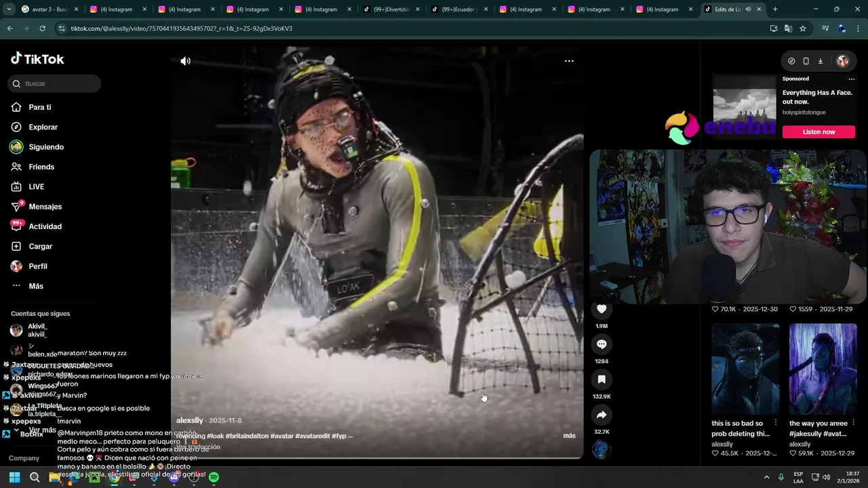
Task: Click the Buscar search field
Action: (x=55, y=83)
